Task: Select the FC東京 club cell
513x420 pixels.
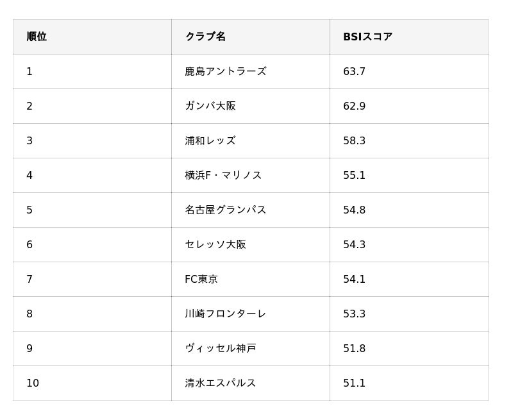Action: pos(251,280)
